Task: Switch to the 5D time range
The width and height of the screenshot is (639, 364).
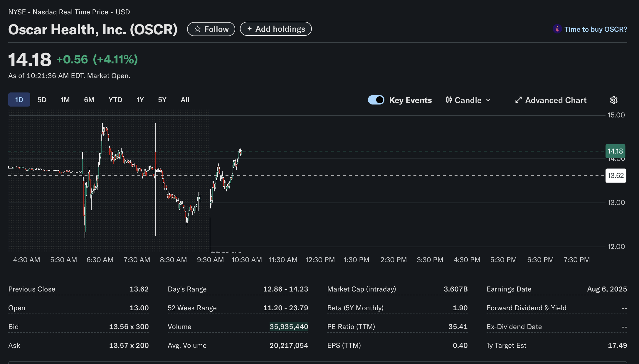Action: [x=42, y=100]
